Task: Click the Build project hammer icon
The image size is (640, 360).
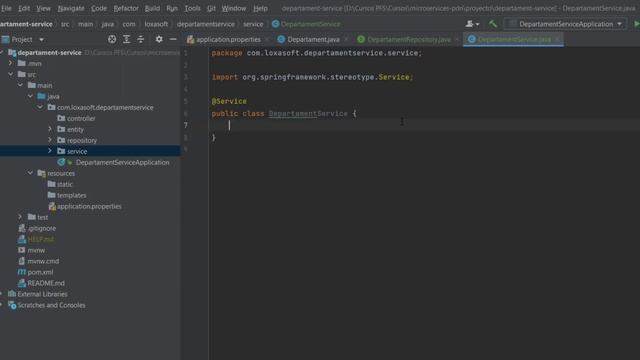Action: pyautogui.click(x=493, y=24)
